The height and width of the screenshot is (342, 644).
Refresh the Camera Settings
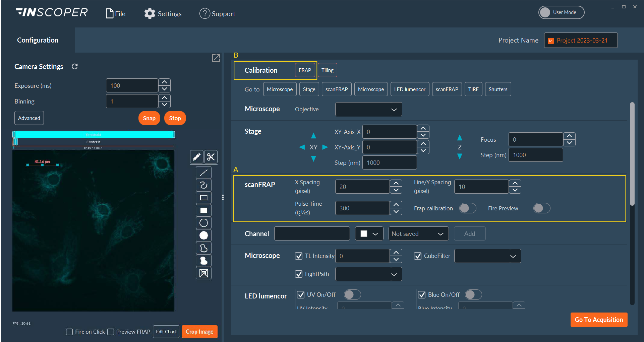point(74,66)
